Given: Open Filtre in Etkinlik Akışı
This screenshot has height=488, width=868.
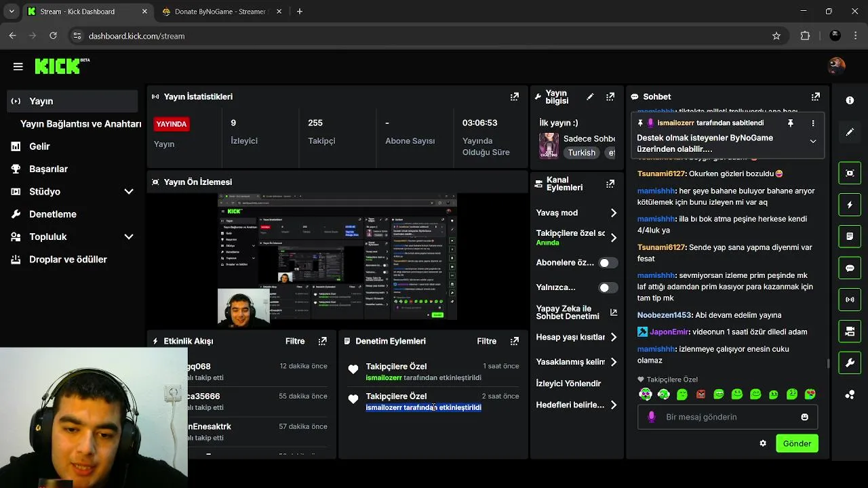Looking at the screenshot, I should (x=295, y=341).
